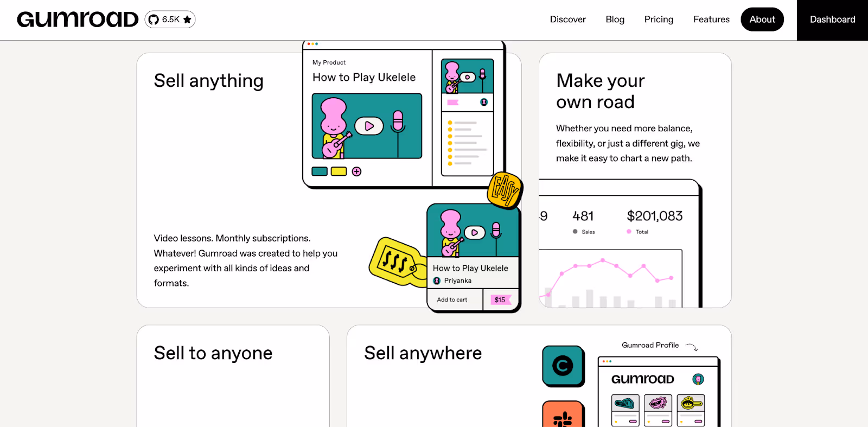The image size is (868, 427).
Task: Click the 'Make your own road' heading
Action: (x=601, y=91)
